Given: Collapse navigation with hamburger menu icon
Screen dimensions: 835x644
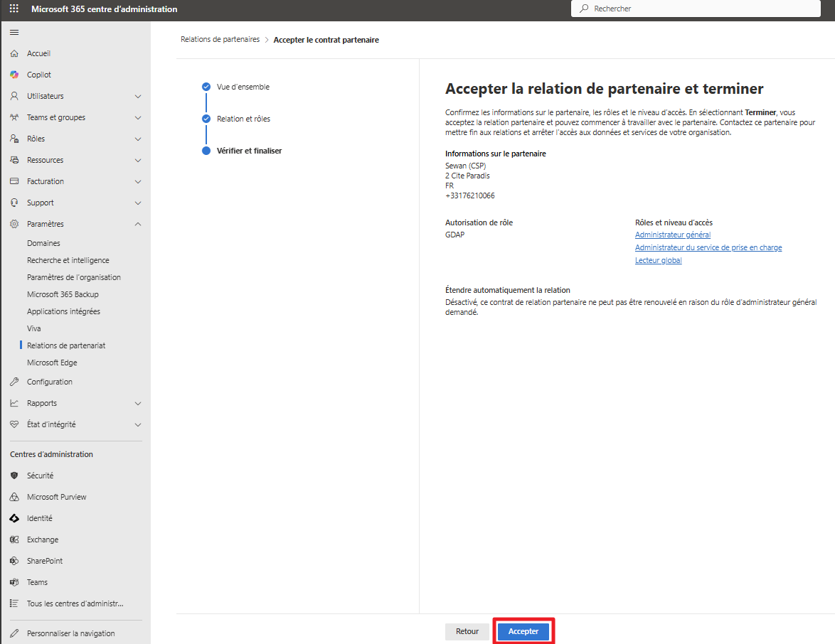Looking at the screenshot, I should point(14,33).
